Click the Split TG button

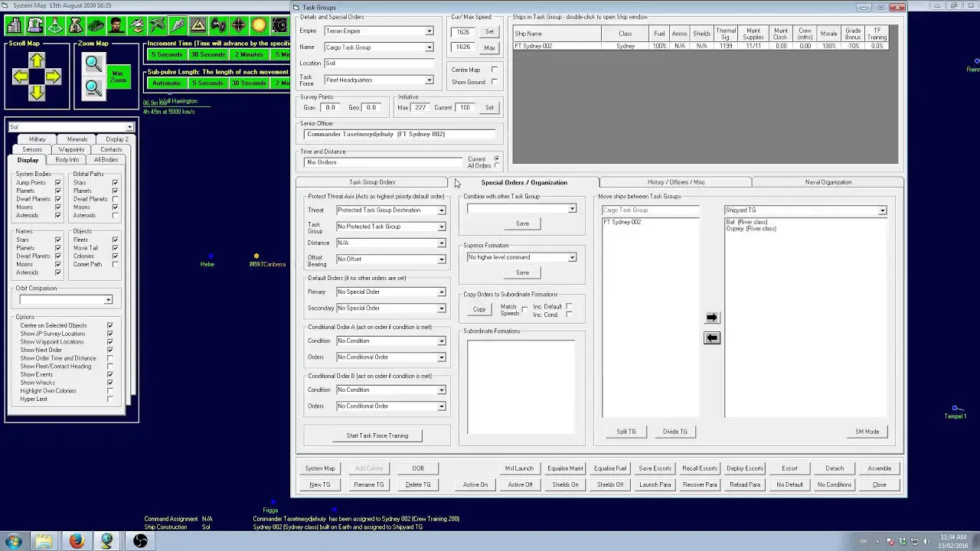pos(626,432)
